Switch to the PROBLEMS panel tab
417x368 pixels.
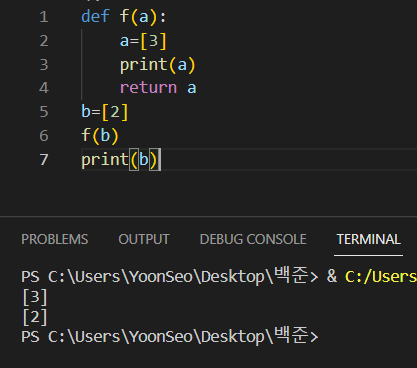coord(55,239)
